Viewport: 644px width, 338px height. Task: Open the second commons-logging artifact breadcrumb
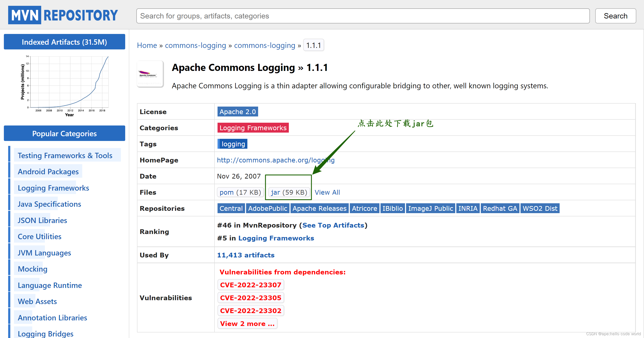[265, 45]
